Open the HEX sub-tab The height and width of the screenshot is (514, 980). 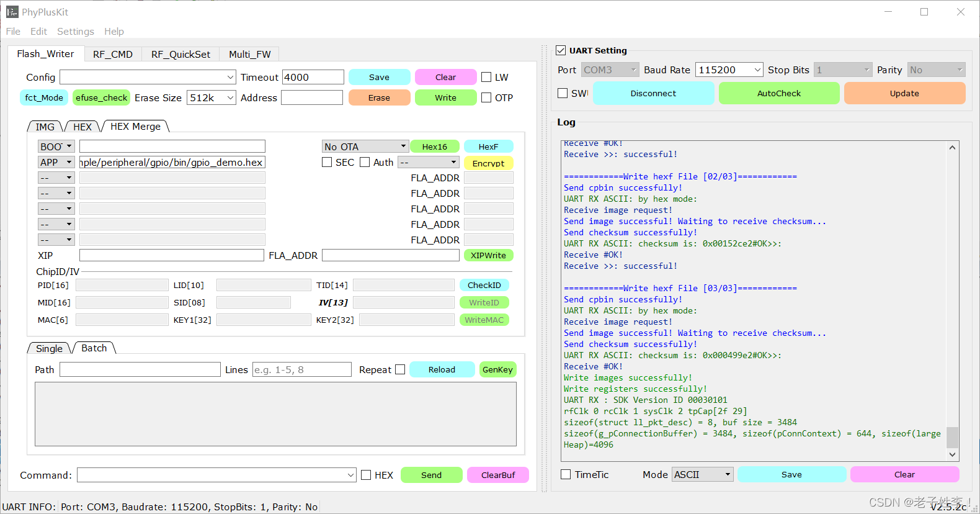pyautogui.click(x=82, y=127)
